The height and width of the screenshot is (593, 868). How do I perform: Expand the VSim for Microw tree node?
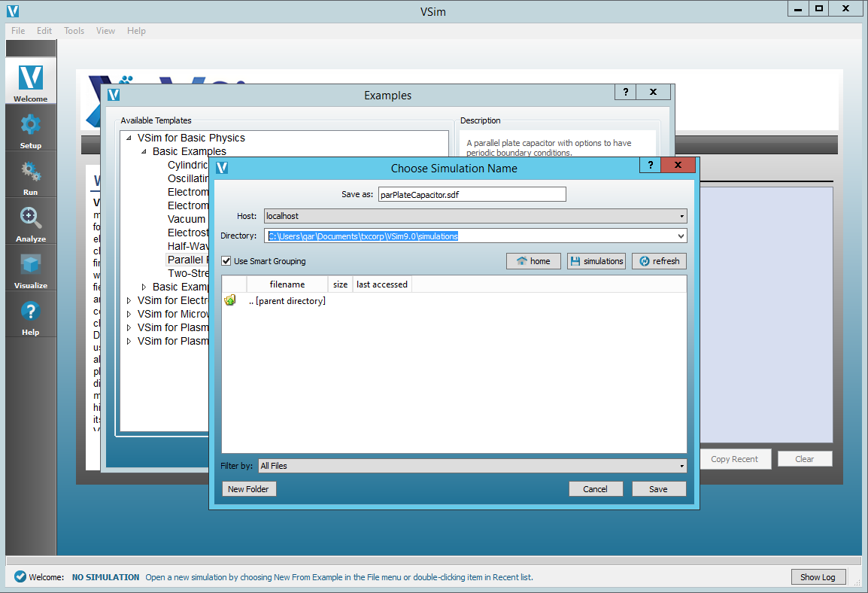pyautogui.click(x=129, y=314)
